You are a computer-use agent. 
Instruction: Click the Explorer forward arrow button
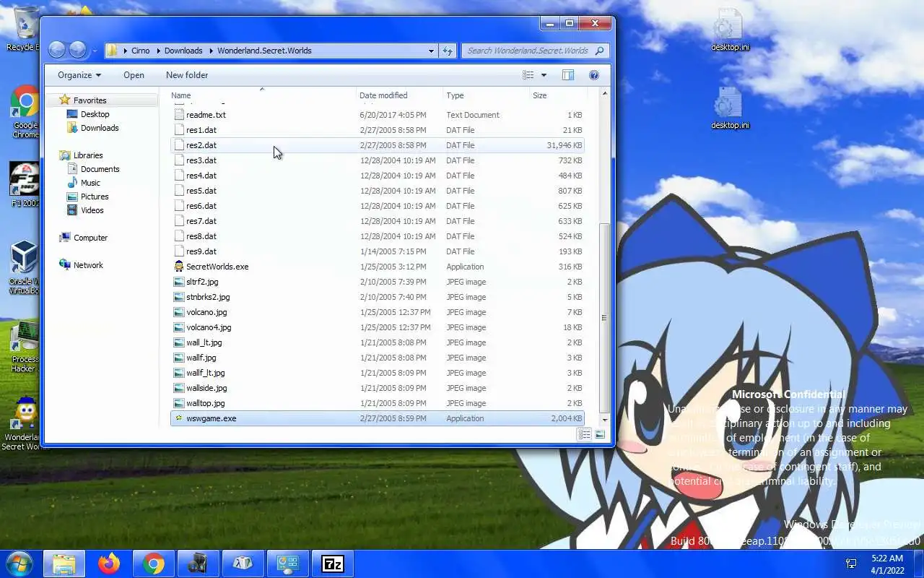[77, 50]
